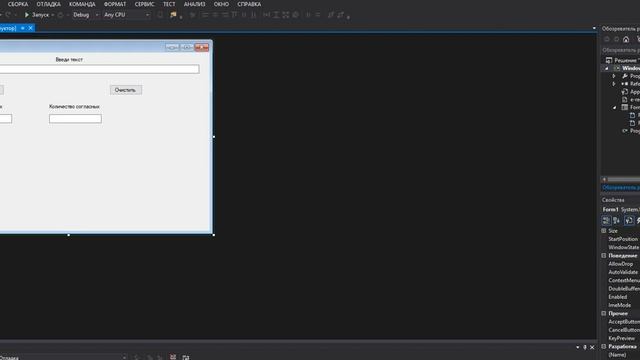Collapse the Поведение category

coord(604,256)
